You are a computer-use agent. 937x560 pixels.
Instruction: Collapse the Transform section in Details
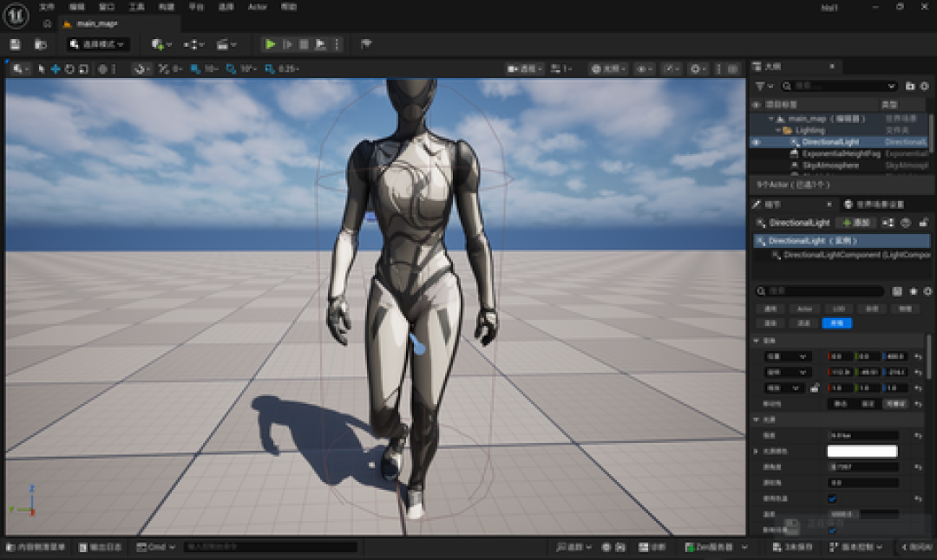[757, 341]
